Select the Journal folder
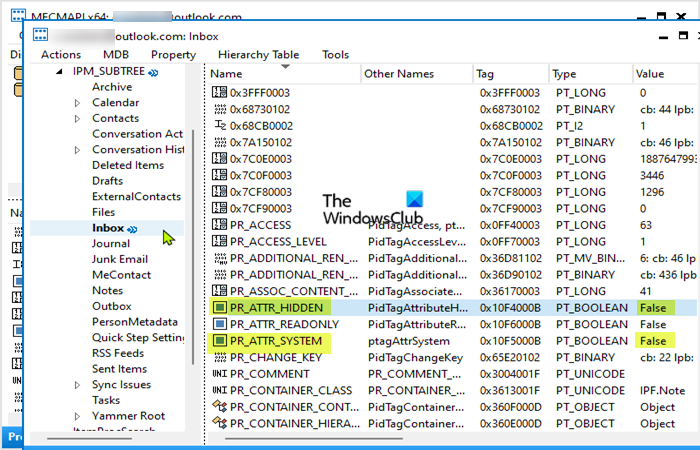This screenshot has height=450, width=700. point(111,243)
